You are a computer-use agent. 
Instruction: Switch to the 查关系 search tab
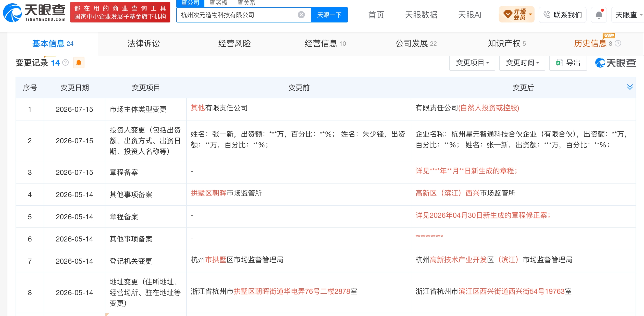[246, 3]
